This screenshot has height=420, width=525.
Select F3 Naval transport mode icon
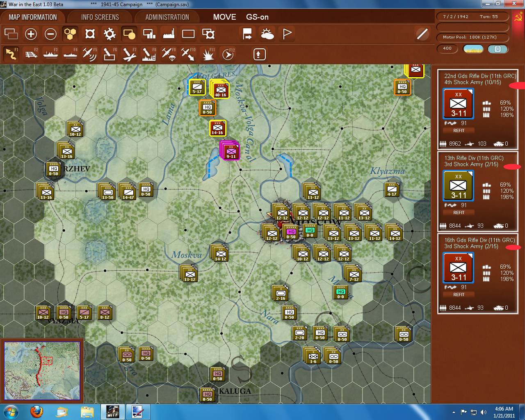click(50, 54)
